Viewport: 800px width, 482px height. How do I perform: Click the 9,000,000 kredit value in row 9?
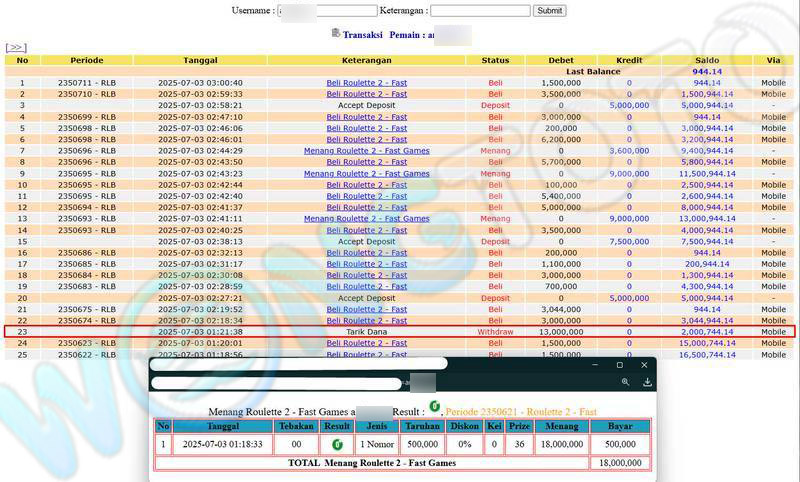pos(629,174)
